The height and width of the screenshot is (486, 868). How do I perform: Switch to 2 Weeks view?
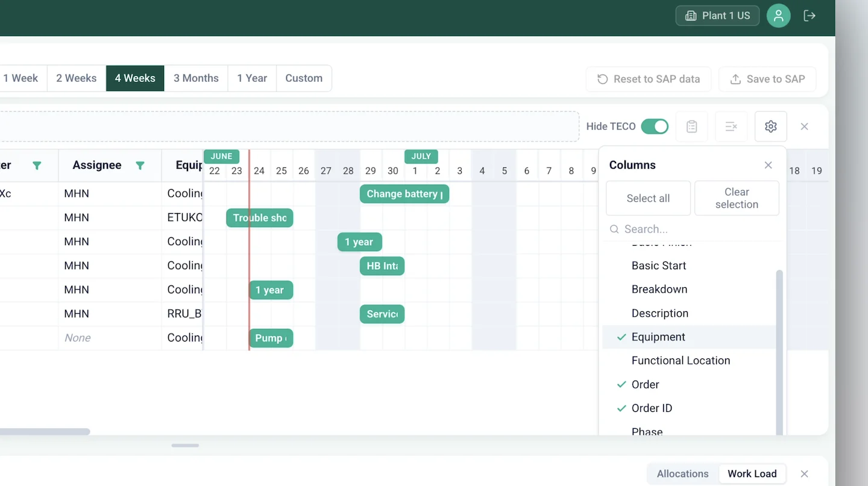[x=77, y=78]
